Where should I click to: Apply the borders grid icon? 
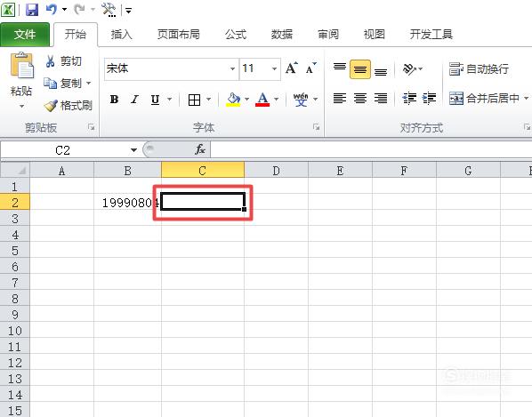[x=194, y=100]
